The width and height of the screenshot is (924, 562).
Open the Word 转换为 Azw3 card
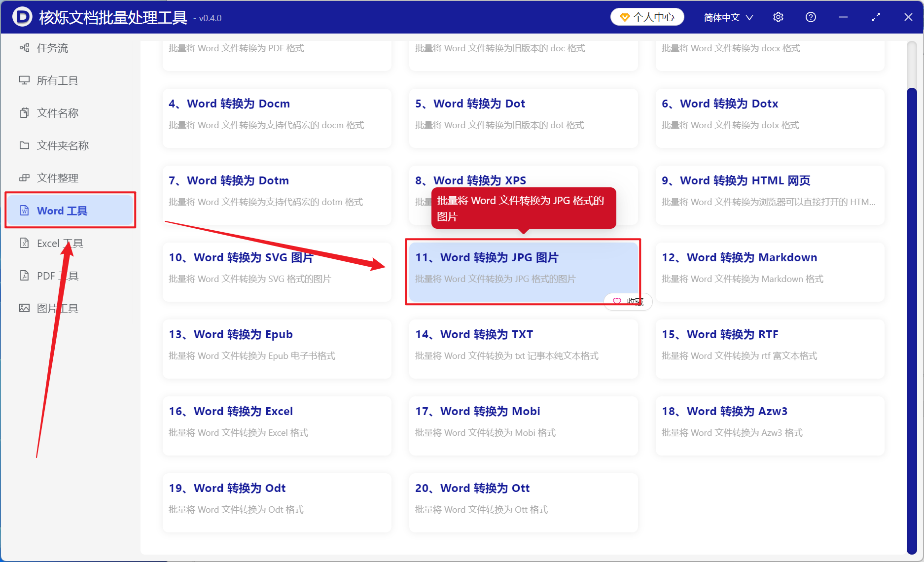[x=770, y=426]
